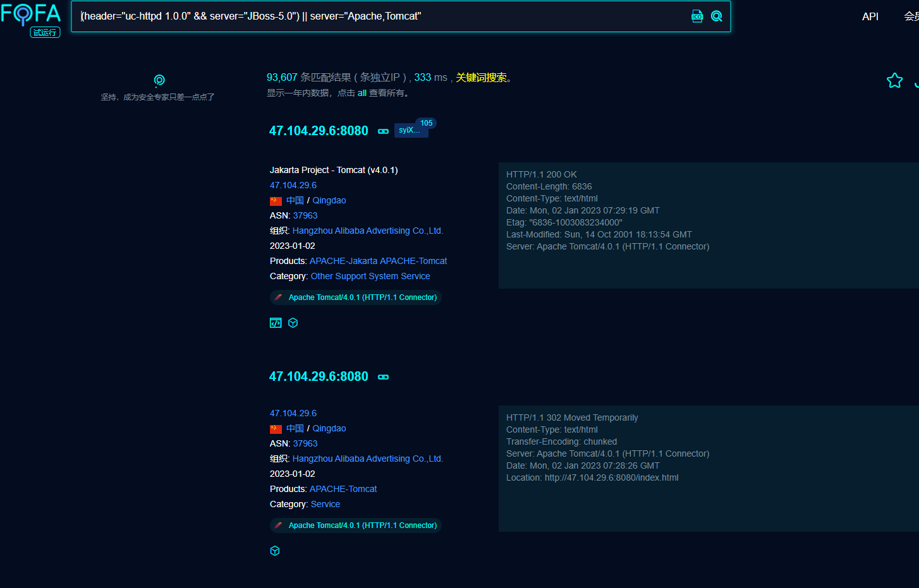Viewport: 919px width, 588px height.
Task: Click the slogan text '坚持，成为安全专家只差一点点了'
Action: click(158, 97)
